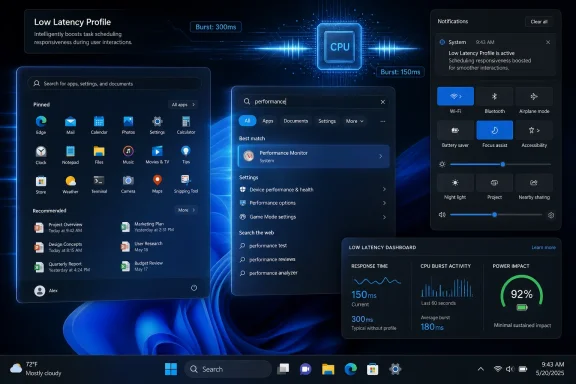576x384 pixels.
Task: Open the Clock pinned app
Action: [x=41, y=154]
